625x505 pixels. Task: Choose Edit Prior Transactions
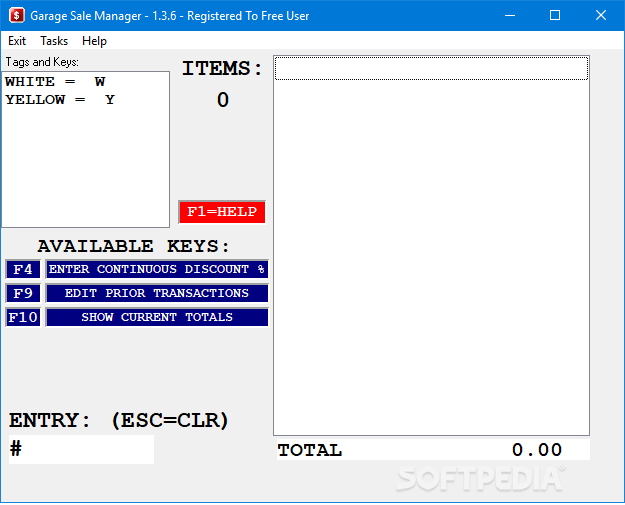click(x=157, y=293)
